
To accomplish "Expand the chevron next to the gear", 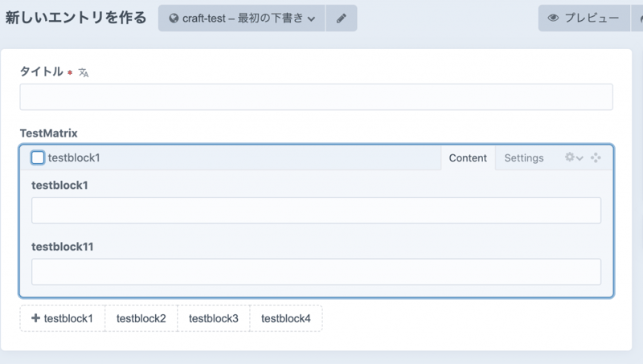I will [x=580, y=158].
